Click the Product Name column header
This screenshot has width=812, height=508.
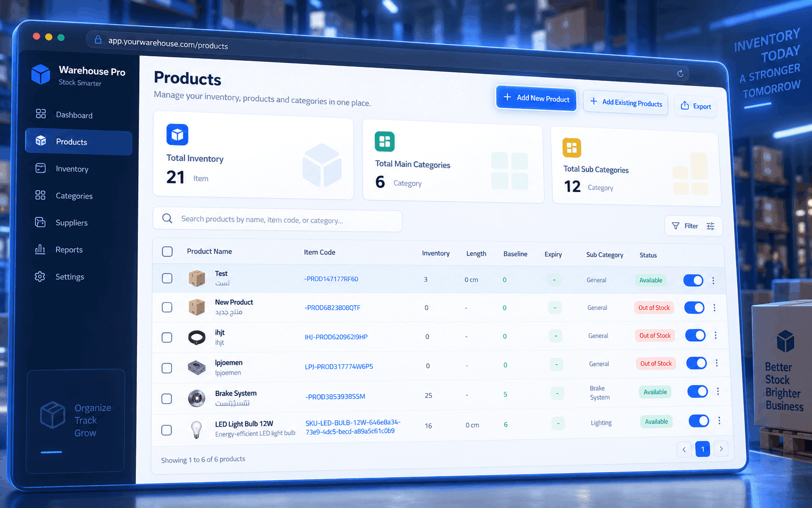coord(209,251)
